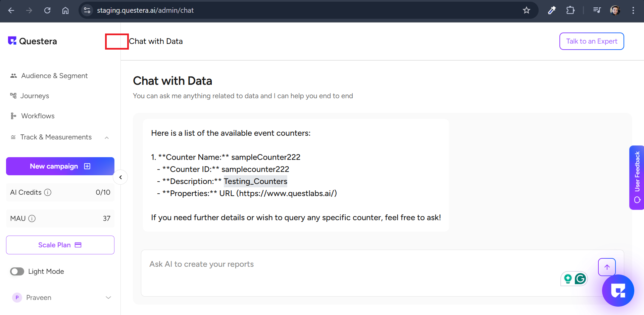The image size is (644, 315).
Task: Click the Questera logo
Action: coord(33,41)
